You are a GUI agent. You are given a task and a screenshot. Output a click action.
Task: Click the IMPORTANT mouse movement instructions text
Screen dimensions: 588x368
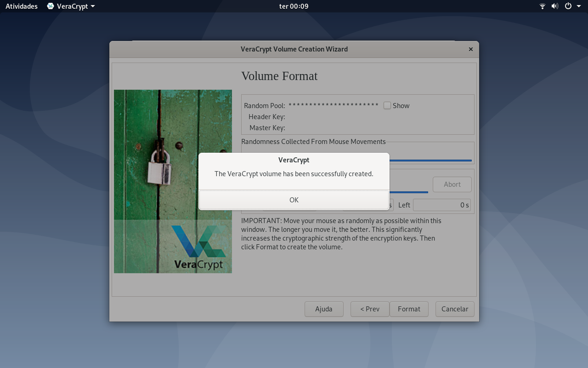[x=341, y=234]
